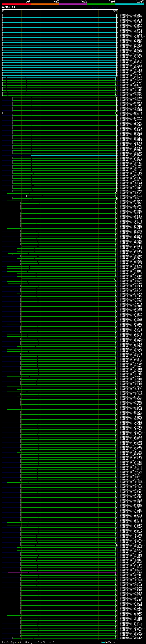Select the UniRef100_Q7MP64 label
This screenshot has height=644, width=146.
tap(131, 344)
